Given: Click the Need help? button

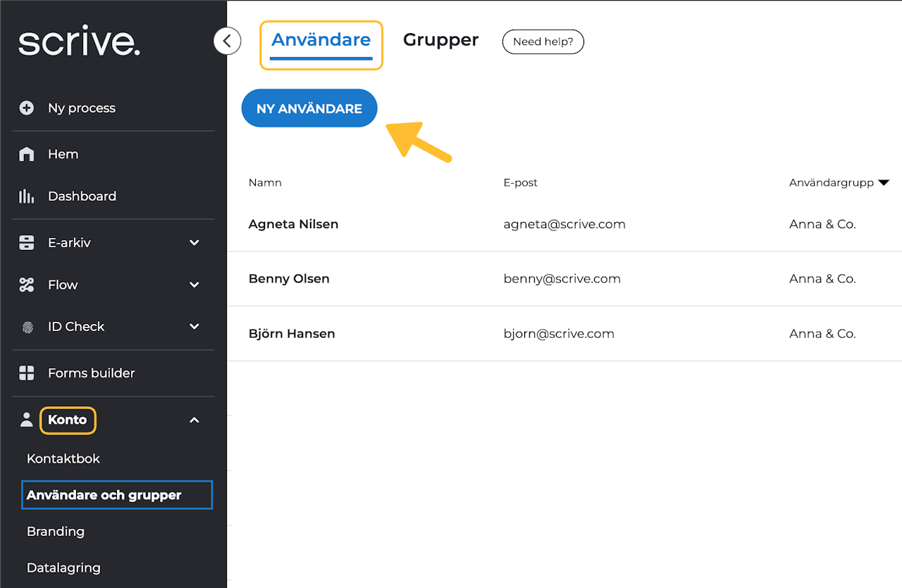Looking at the screenshot, I should [x=543, y=42].
